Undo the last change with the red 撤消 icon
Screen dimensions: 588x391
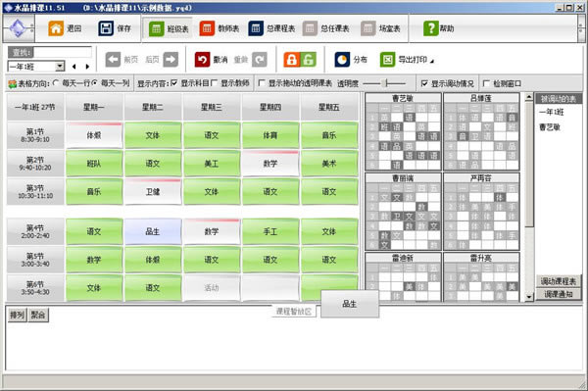point(202,59)
